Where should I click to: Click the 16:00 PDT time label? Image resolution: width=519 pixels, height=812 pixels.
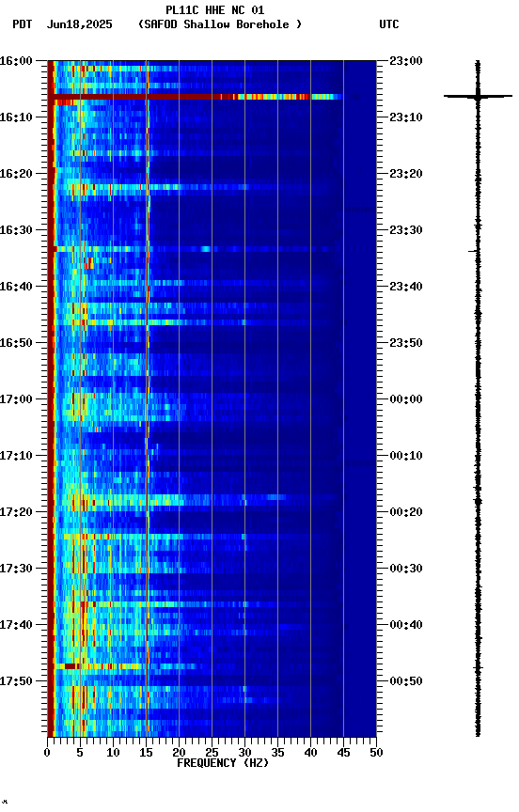coord(16,61)
